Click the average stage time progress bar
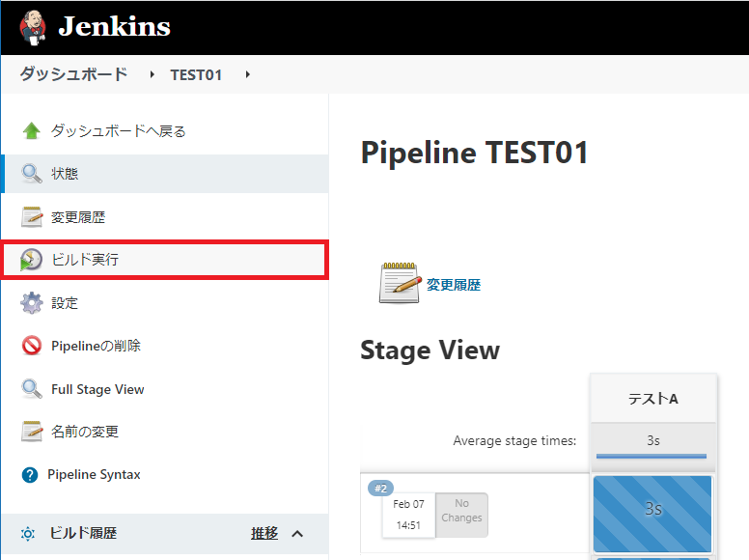749x560 pixels. pos(652,457)
